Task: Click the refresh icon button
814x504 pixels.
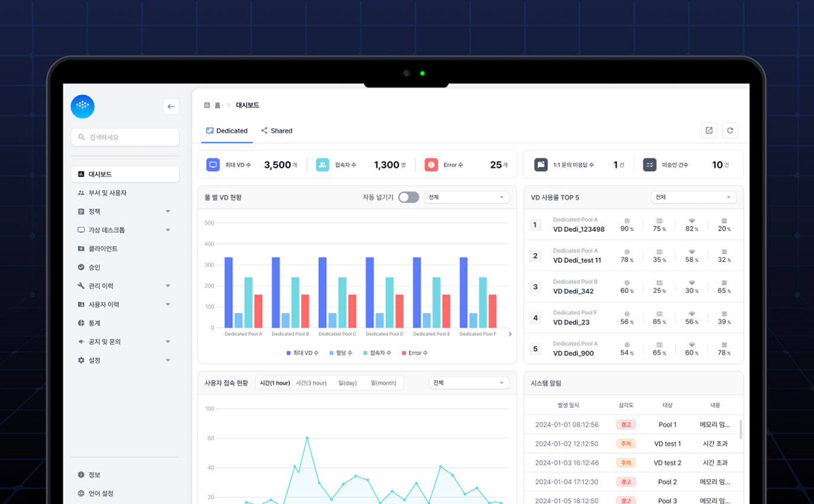Action: 730,131
